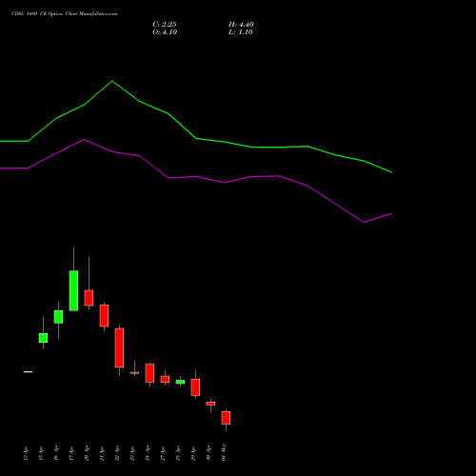Select the red candle above '27 Apr'
476x476 pixels.
[x=165, y=379]
